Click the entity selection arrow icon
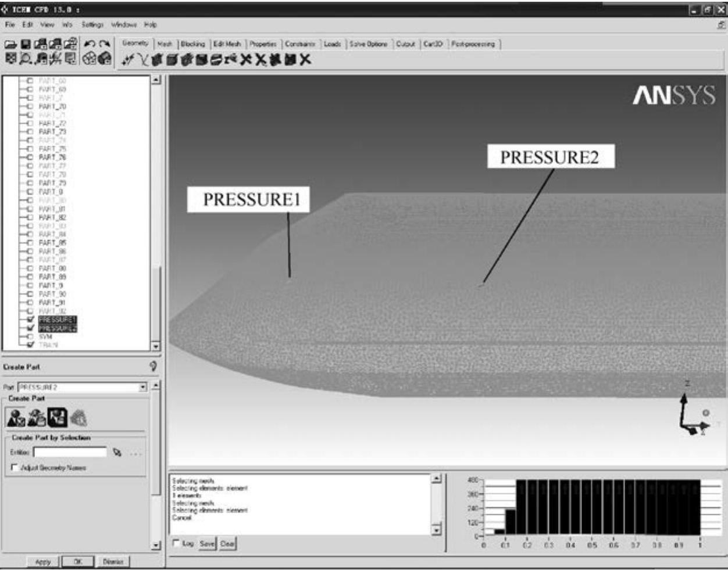728x570 pixels. pyautogui.click(x=117, y=453)
